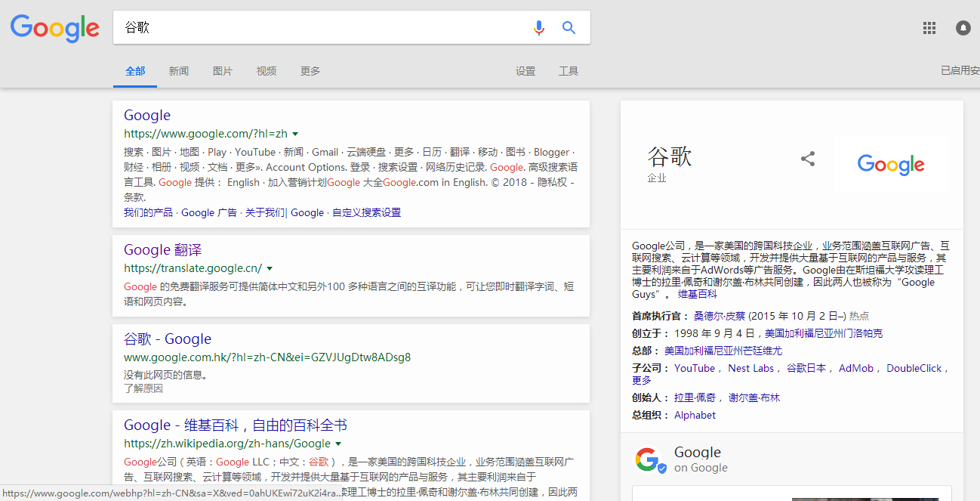The width and height of the screenshot is (980, 501).
Task: Open 关于我们 sitelink
Action: 265,212
